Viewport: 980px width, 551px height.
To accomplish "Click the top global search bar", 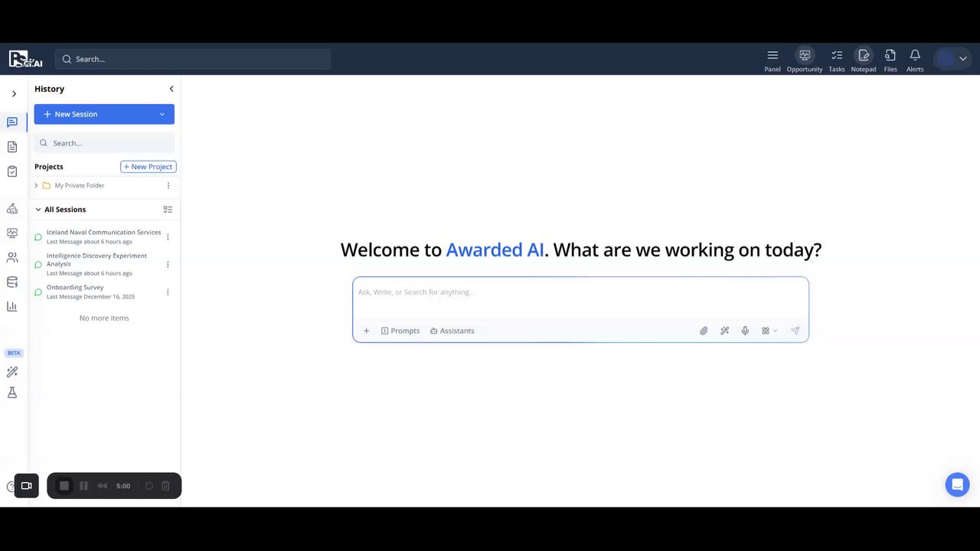I will [x=193, y=59].
